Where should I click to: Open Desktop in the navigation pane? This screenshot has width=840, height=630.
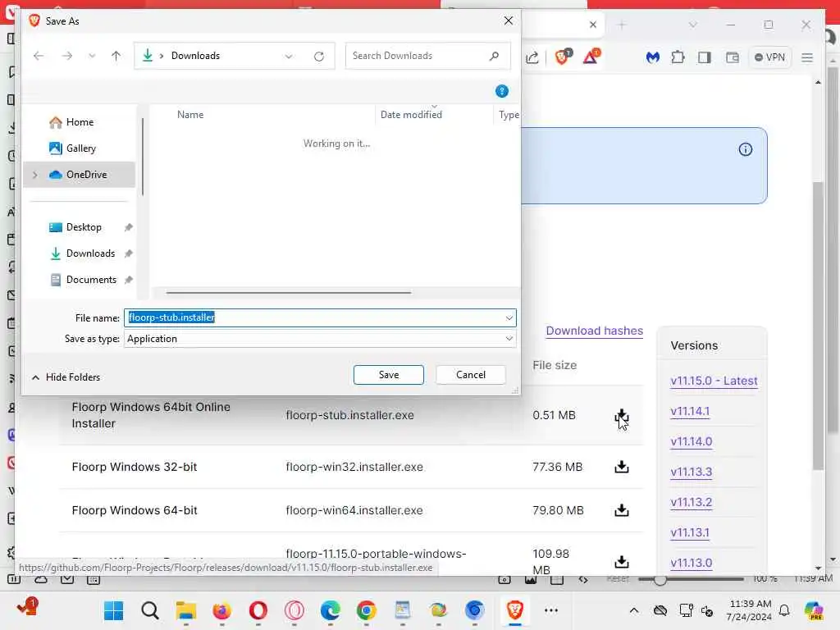pyautogui.click(x=83, y=227)
